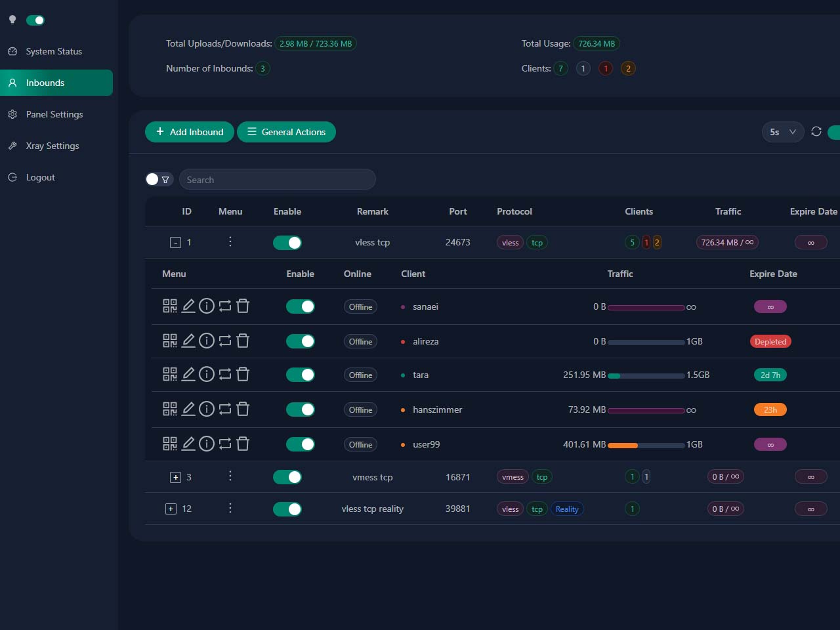Edit client alireza with pencil icon
Viewport: 840px width, 630px height.
(x=188, y=341)
